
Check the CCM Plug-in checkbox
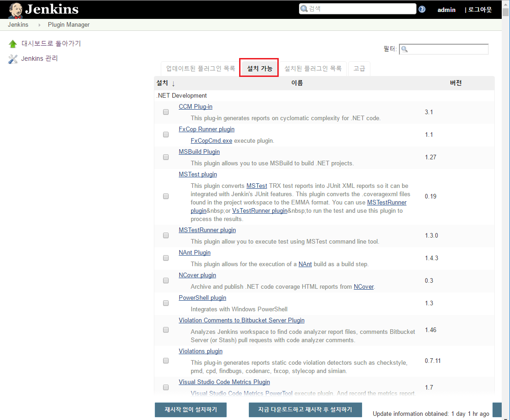pyautogui.click(x=166, y=112)
